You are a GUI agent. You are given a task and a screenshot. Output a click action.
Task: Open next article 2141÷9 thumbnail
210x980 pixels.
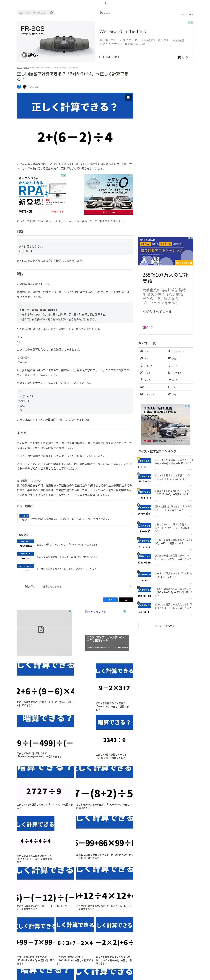[x=26, y=557]
